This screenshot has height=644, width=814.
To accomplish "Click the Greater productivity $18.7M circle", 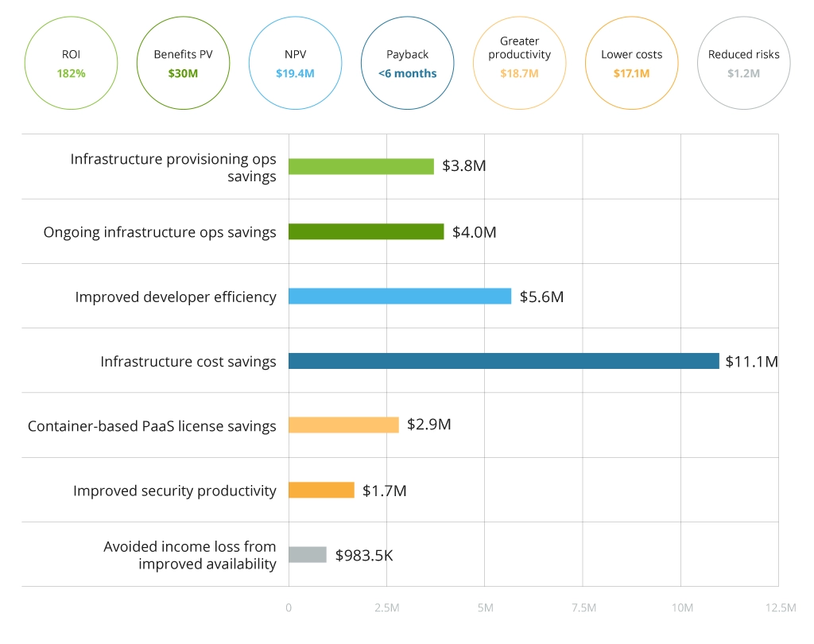I will click(520, 63).
